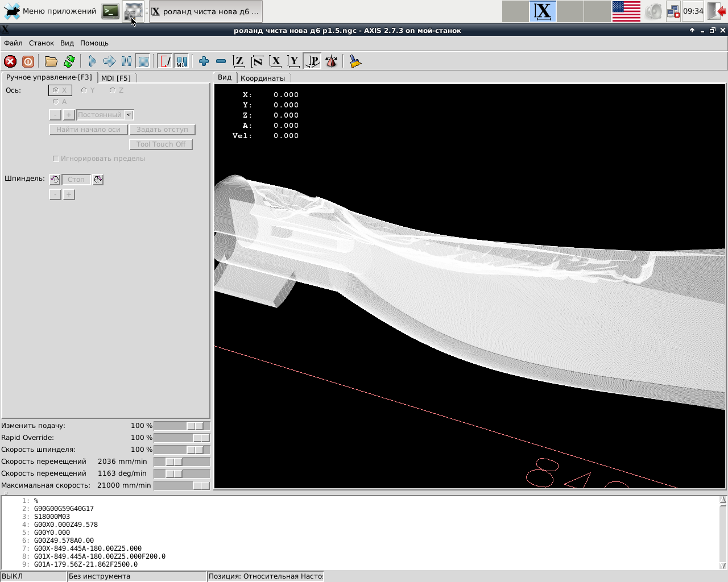Adjust the Rapid Override slider
728x582 pixels.
click(200, 438)
